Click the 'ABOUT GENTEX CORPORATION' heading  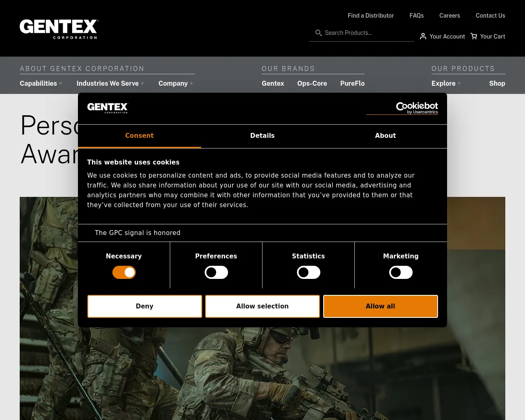(82, 68)
